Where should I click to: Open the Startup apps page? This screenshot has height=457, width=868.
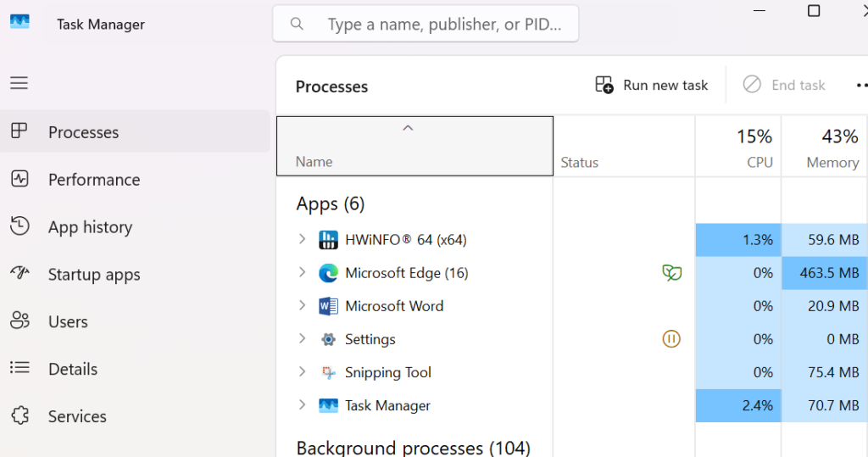tap(135, 274)
